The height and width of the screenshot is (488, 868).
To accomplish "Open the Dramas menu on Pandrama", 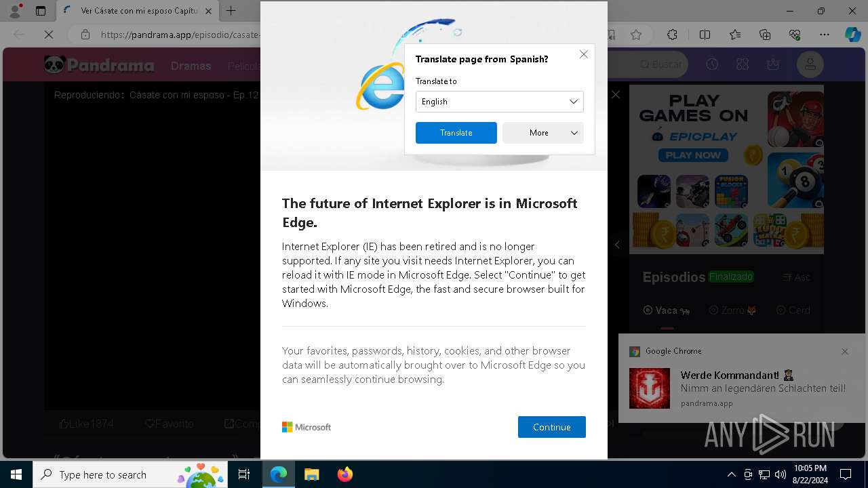I will pyautogui.click(x=191, y=66).
